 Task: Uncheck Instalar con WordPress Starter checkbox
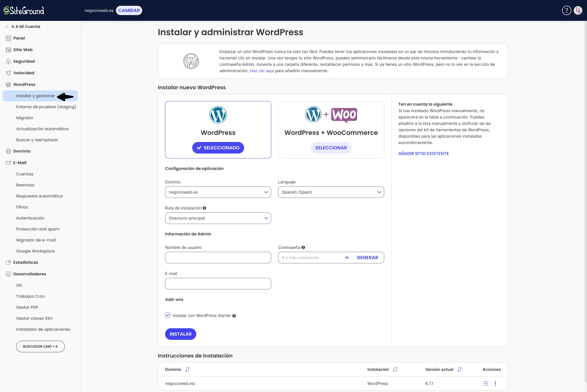[168, 316]
